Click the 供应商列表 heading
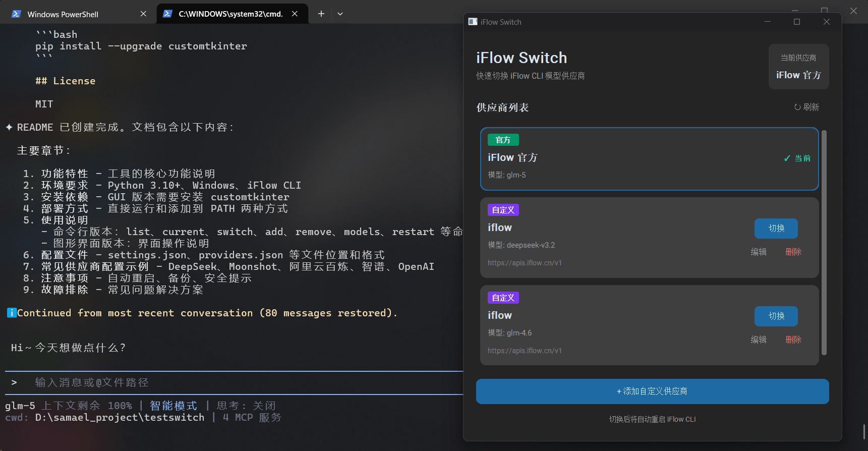Image resolution: width=868 pixels, height=451 pixels. [502, 107]
